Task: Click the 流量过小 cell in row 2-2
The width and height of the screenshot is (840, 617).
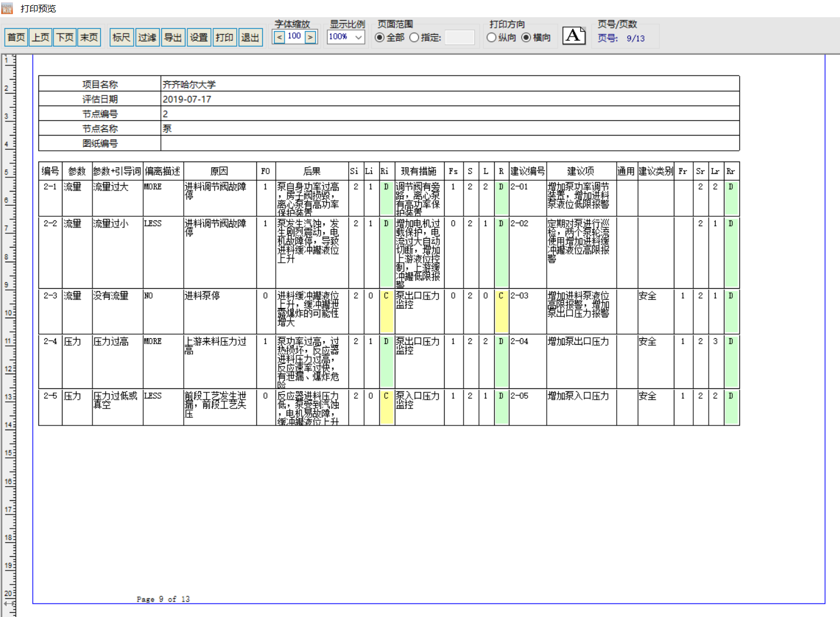Action: tap(117, 253)
